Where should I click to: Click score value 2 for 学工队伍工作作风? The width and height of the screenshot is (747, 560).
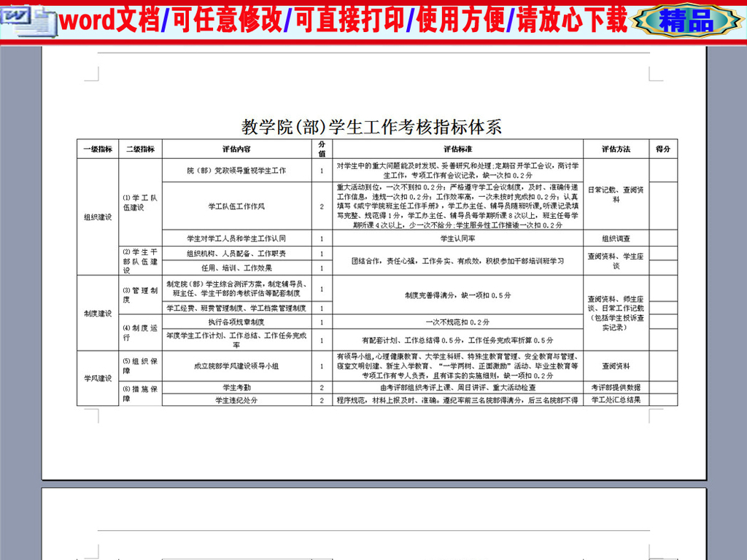[x=322, y=206]
